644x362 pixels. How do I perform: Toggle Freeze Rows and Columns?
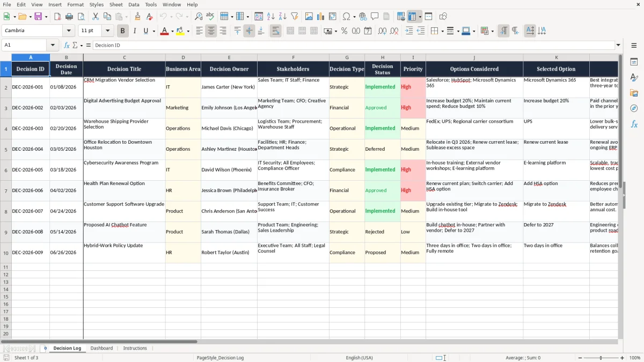click(412, 17)
